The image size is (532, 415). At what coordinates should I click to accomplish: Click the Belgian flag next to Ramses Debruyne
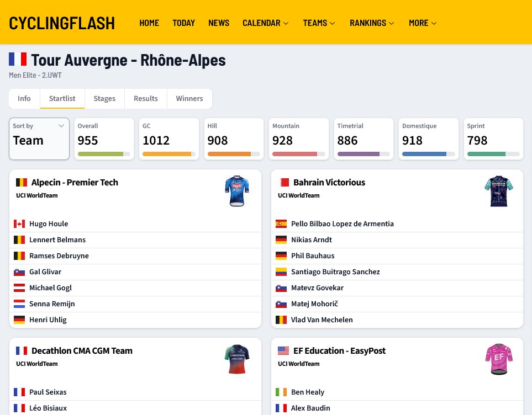[x=19, y=256]
